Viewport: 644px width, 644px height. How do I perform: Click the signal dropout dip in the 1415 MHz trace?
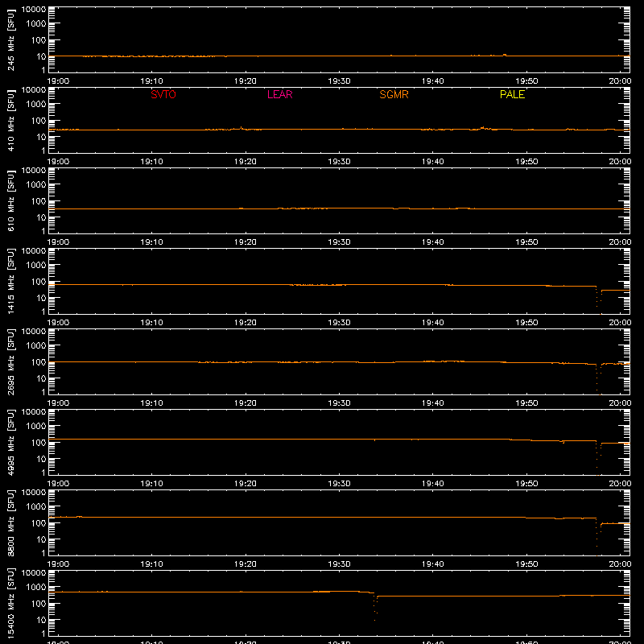pos(598,299)
